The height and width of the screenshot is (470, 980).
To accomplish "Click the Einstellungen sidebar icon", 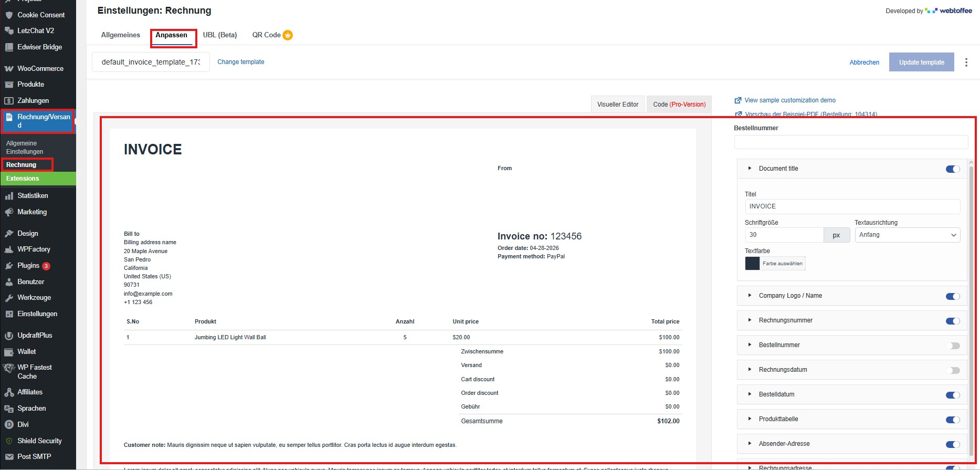I will point(9,314).
